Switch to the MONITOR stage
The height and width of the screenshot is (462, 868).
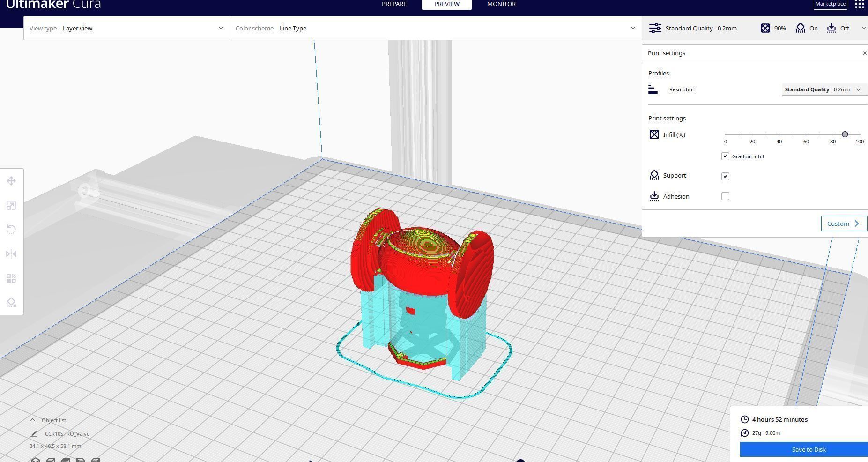coord(501,4)
